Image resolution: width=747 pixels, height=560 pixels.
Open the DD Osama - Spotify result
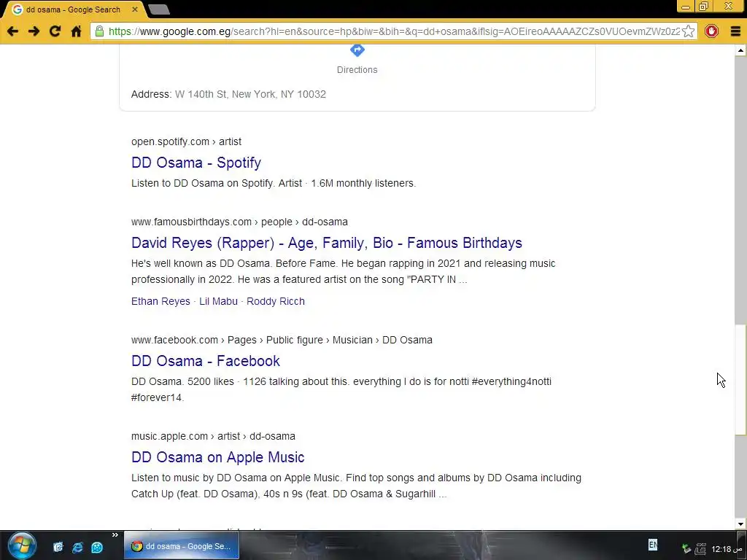(x=196, y=163)
